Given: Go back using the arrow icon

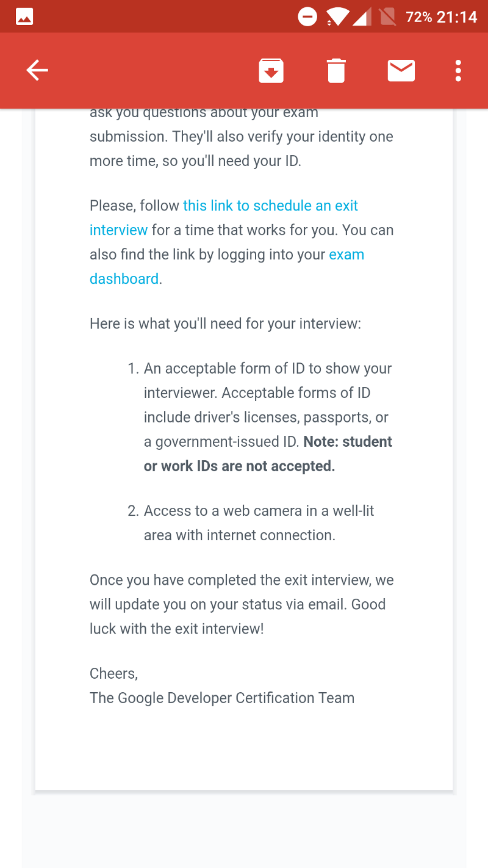Looking at the screenshot, I should pyautogui.click(x=37, y=71).
